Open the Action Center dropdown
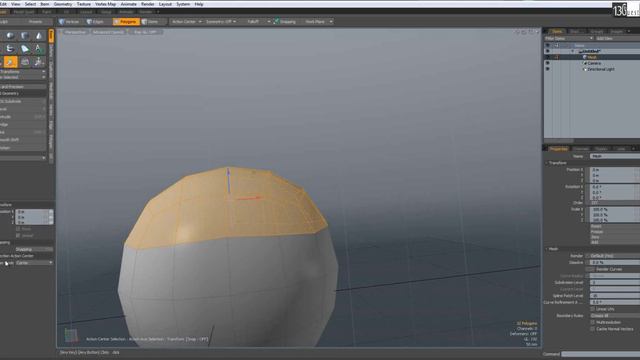The height and width of the screenshot is (360, 640). [x=187, y=21]
